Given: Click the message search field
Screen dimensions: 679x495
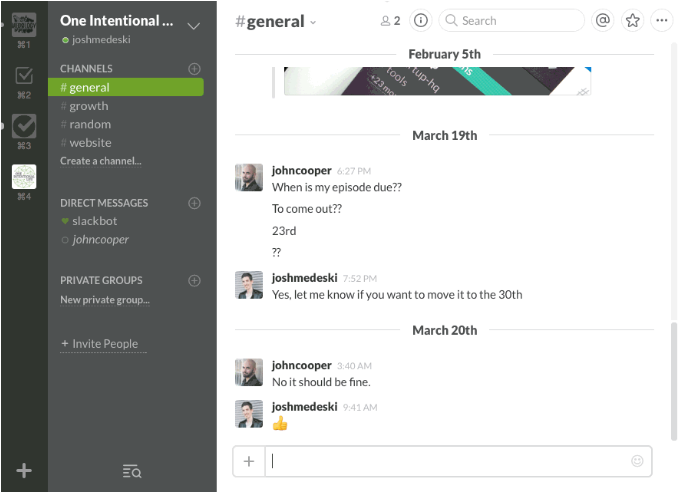Looking at the screenshot, I should pos(512,20).
